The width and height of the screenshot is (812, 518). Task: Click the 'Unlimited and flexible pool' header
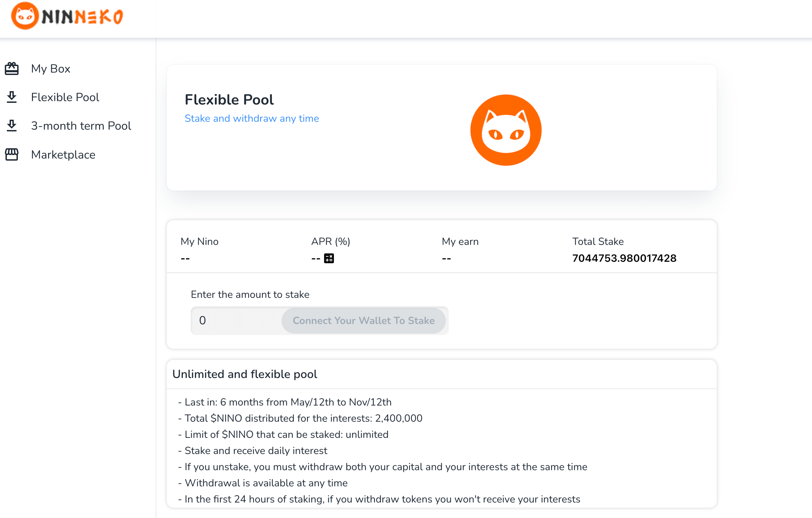[x=244, y=374]
